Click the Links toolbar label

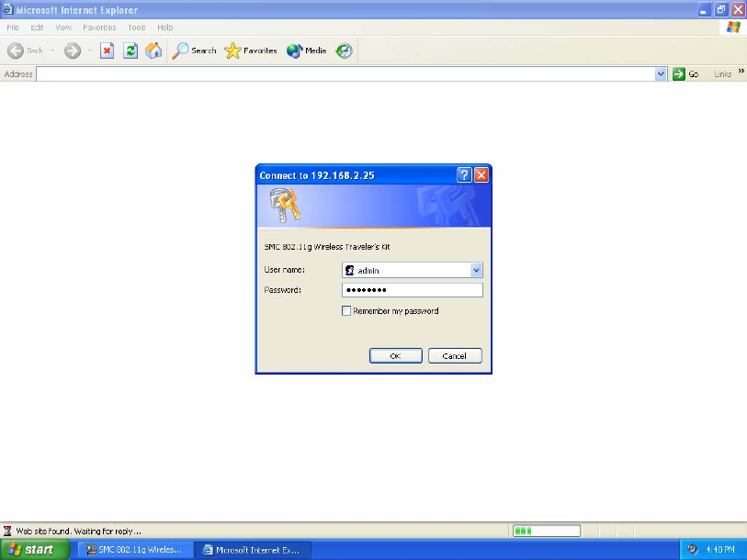click(x=723, y=73)
